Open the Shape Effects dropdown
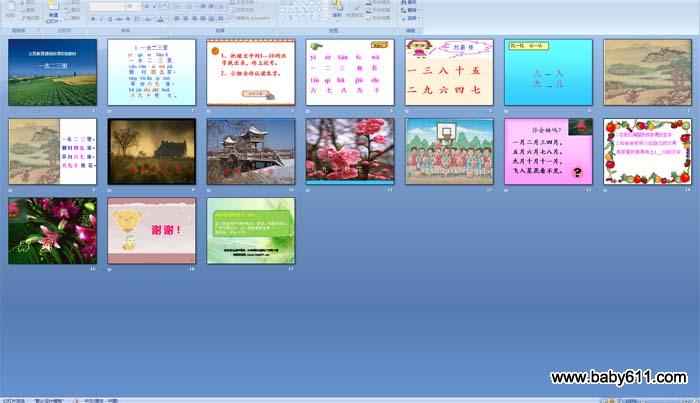Viewport: 700px width, 403px height. tap(379, 18)
